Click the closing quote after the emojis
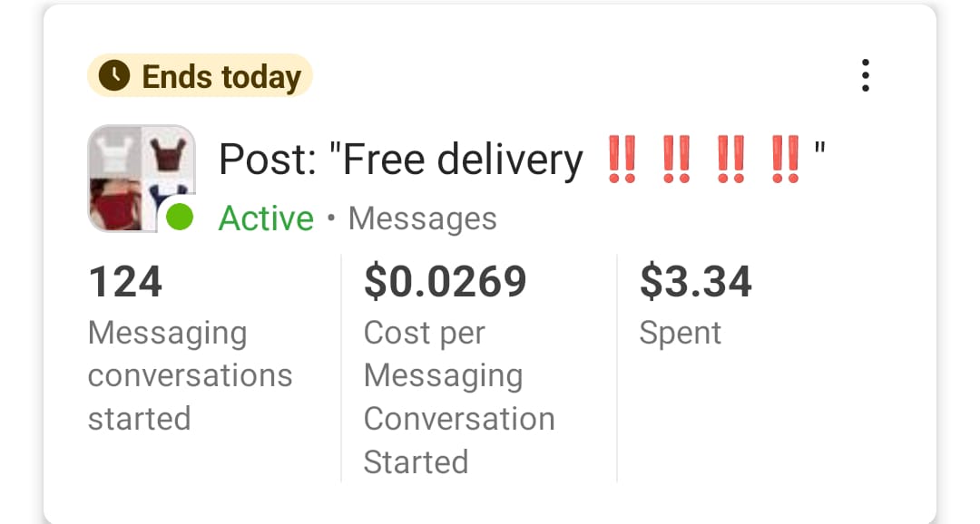980x524 pixels. click(x=819, y=145)
